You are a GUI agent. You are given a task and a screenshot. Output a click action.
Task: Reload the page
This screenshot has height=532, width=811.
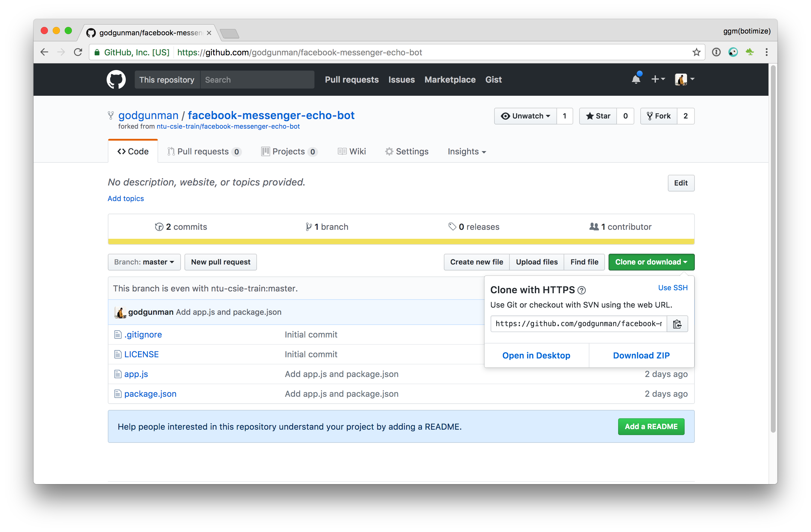coord(78,52)
